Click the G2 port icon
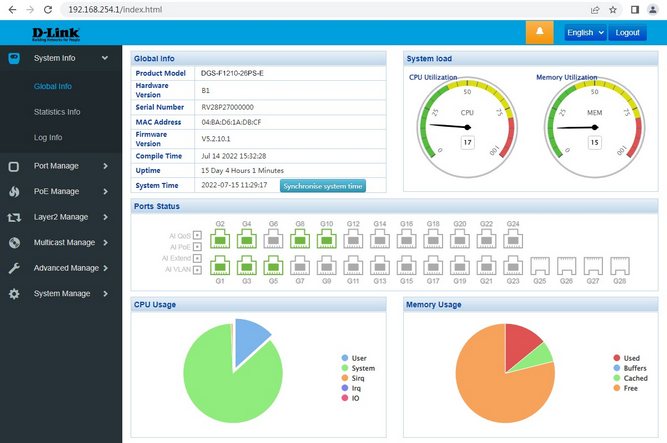Screen dimensions: 667x443 point(220,240)
